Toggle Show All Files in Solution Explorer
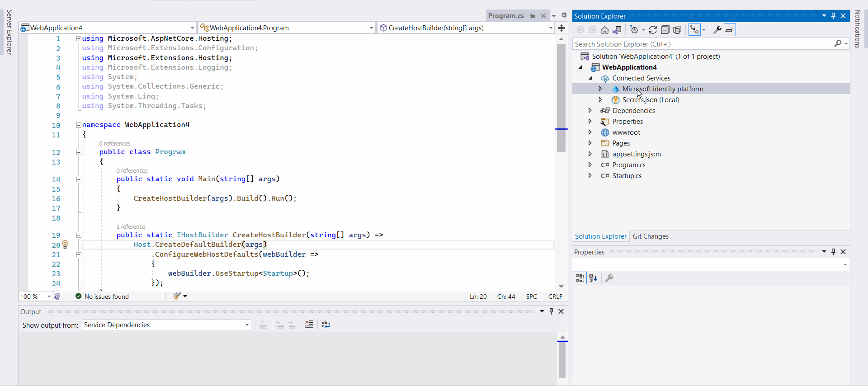This screenshot has height=386, width=868. [677, 30]
